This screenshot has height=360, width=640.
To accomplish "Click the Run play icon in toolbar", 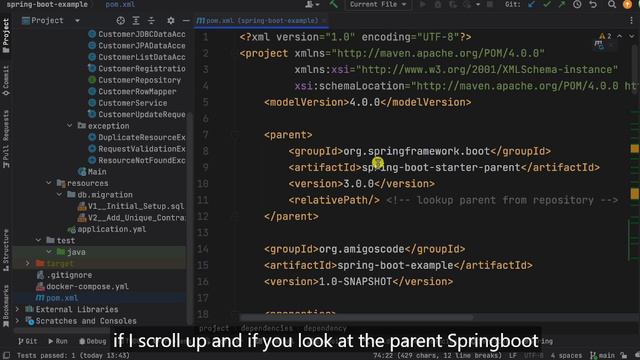I will click(423, 4).
